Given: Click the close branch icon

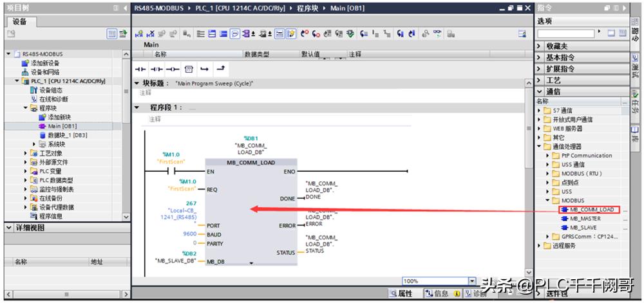Looking at the screenshot, I should 221,68.
